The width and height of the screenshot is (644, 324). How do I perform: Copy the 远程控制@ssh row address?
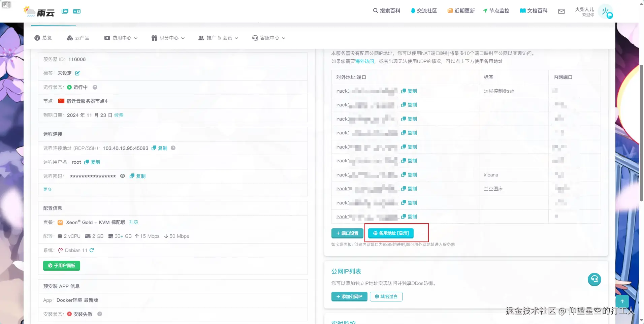(409, 91)
